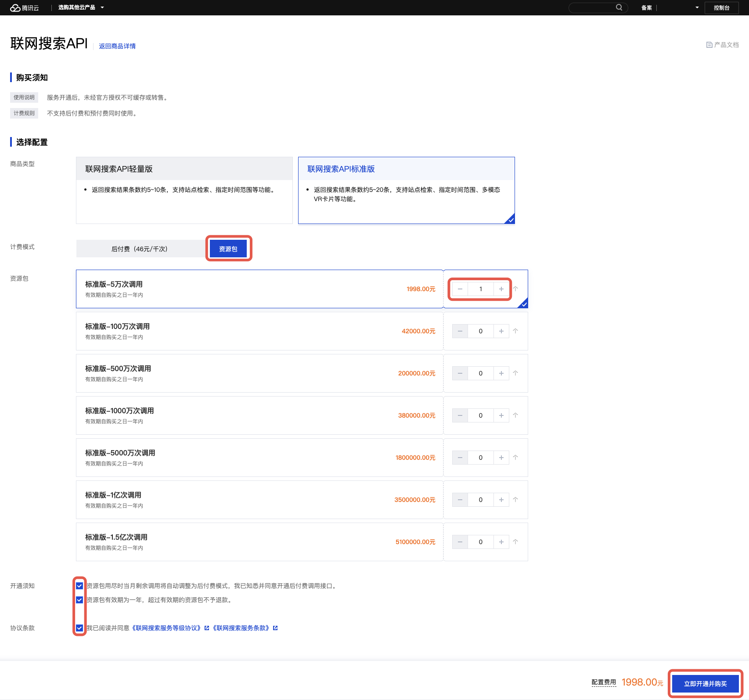Select the 联网搜索API标准版 product card
The width and height of the screenshot is (749, 700).
[407, 190]
